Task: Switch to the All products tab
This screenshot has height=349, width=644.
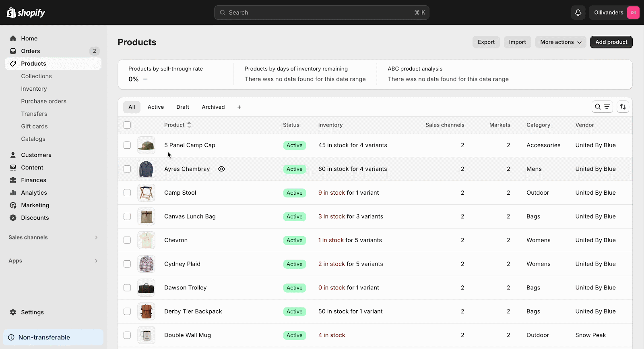Action: [x=132, y=107]
